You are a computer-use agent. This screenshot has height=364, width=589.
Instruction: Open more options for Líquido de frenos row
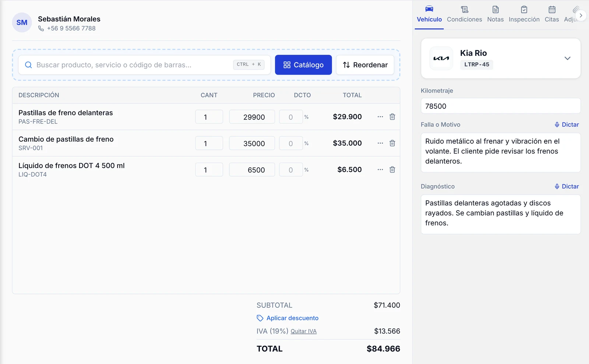[x=380, y=169]
